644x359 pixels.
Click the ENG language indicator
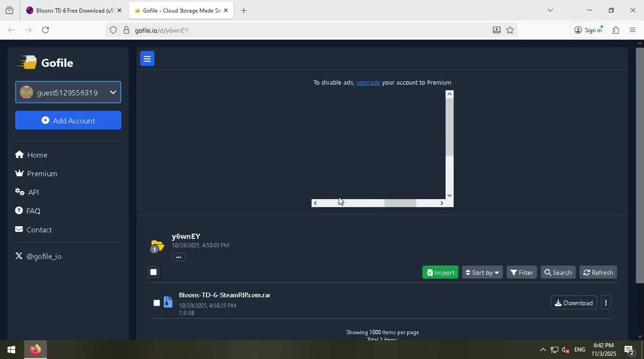tap(580, 350)
